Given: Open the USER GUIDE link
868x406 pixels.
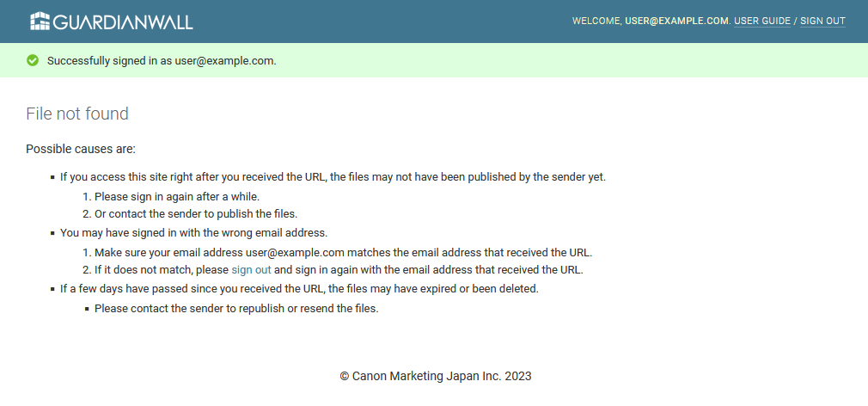Looking at the screenshot, I should pyautogui.click(x=761, y=21).
